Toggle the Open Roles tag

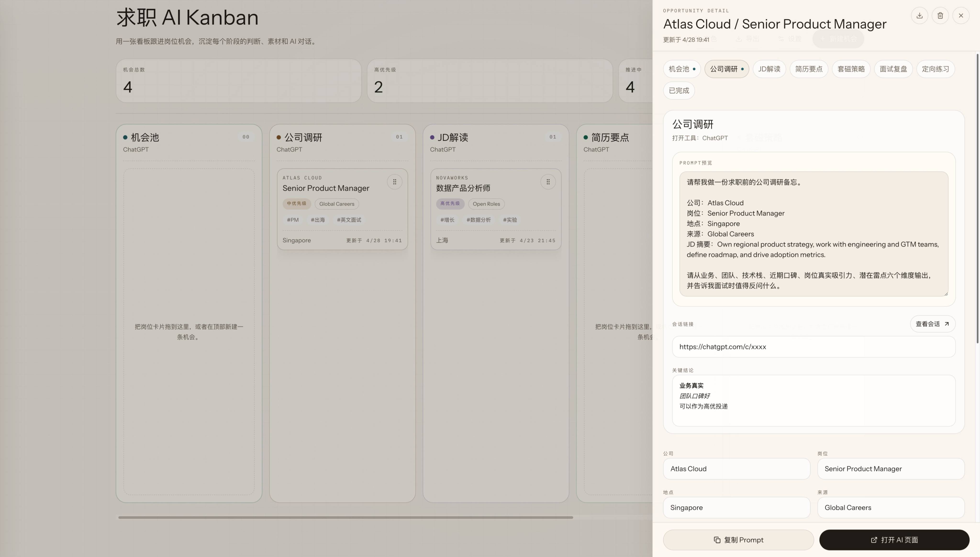point(486,204)
